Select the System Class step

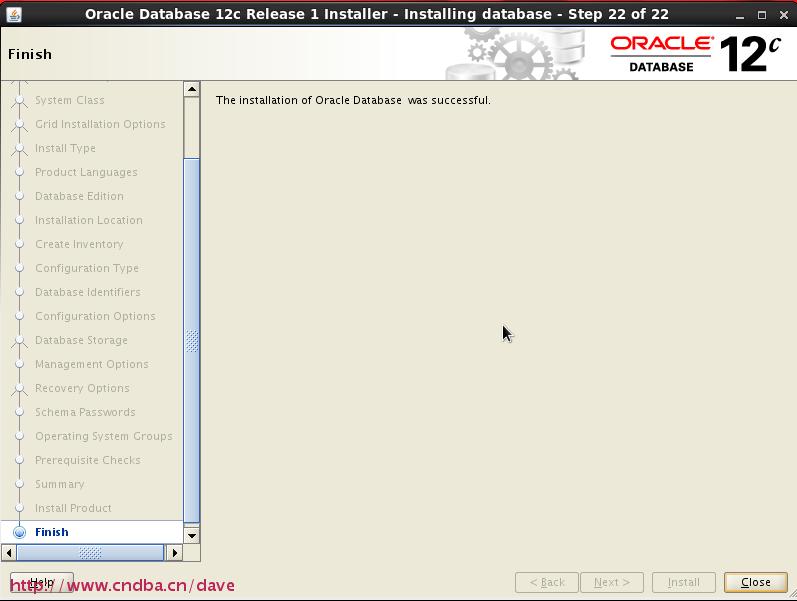coord(70,100)
